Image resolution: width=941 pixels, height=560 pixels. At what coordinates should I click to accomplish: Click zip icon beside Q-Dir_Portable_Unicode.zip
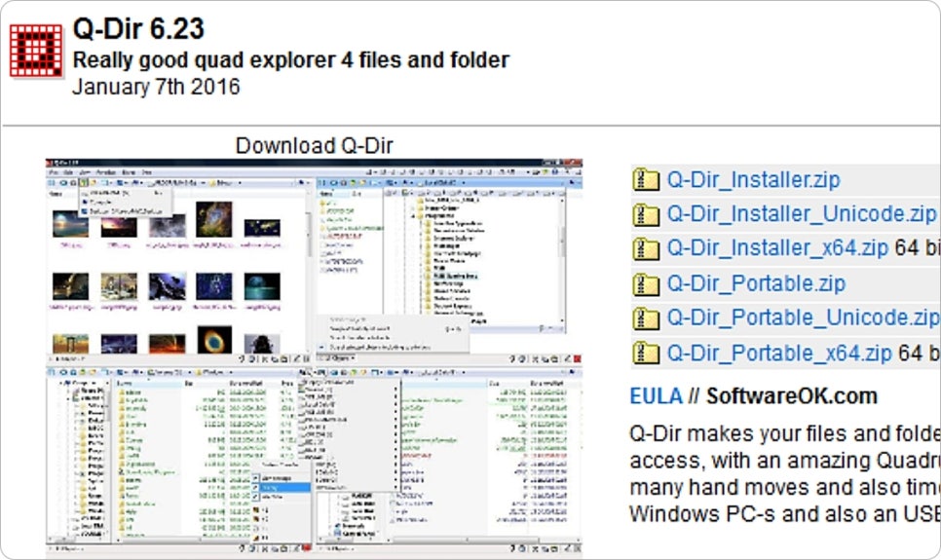[646, 318]
